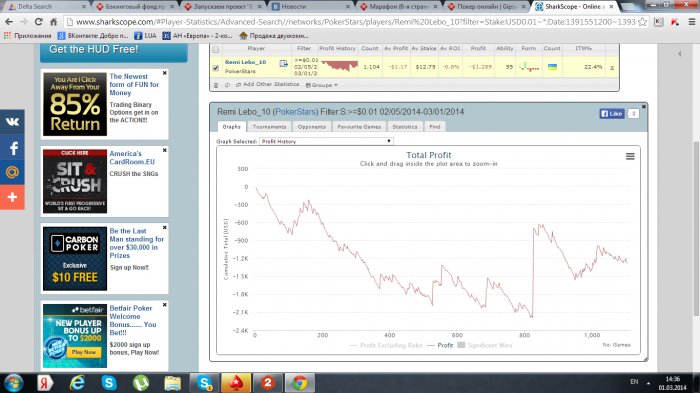
Task: Uncheck the Remi Lebo_10 row checkbox
Action: (216, 68)
